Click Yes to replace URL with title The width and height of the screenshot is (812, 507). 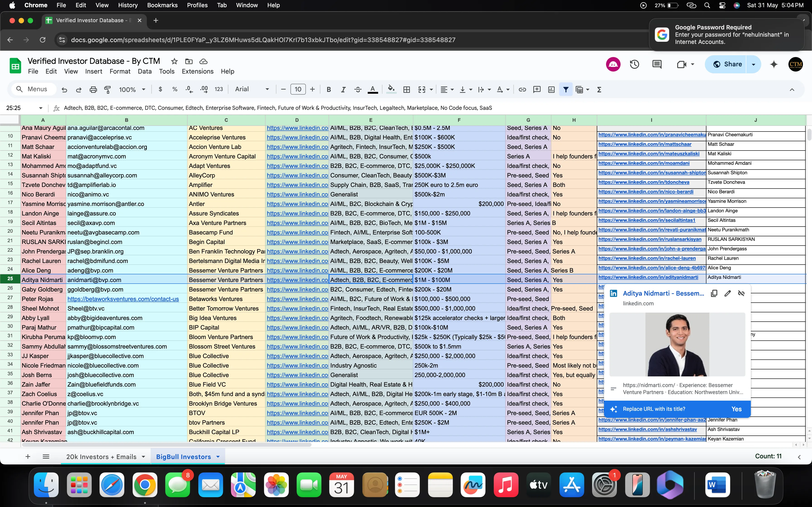pos(736,409)
